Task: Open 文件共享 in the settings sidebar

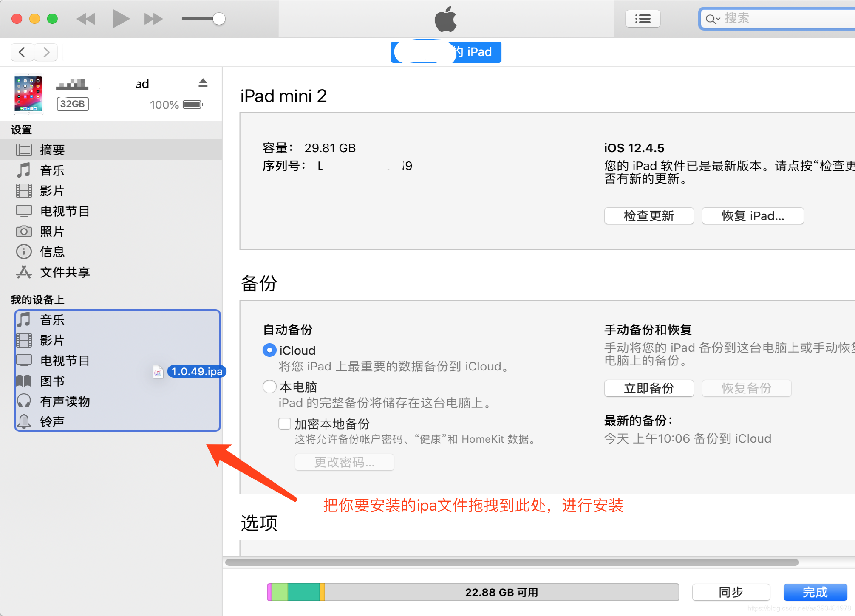Action: (x=65, y=272)
